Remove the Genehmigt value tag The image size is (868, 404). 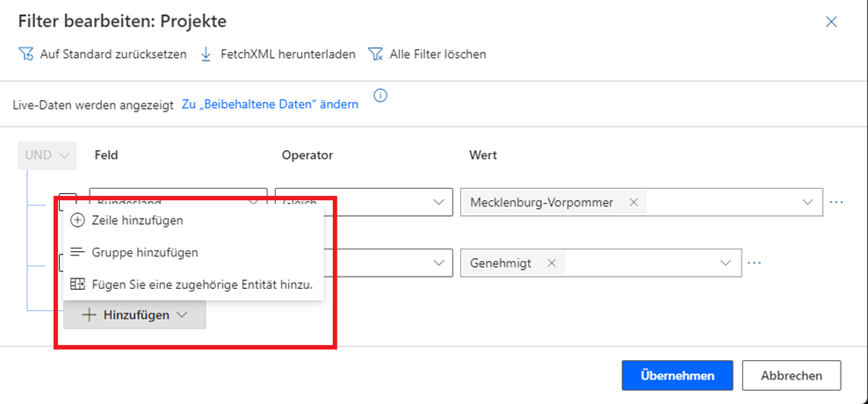[x=552, y=263]
